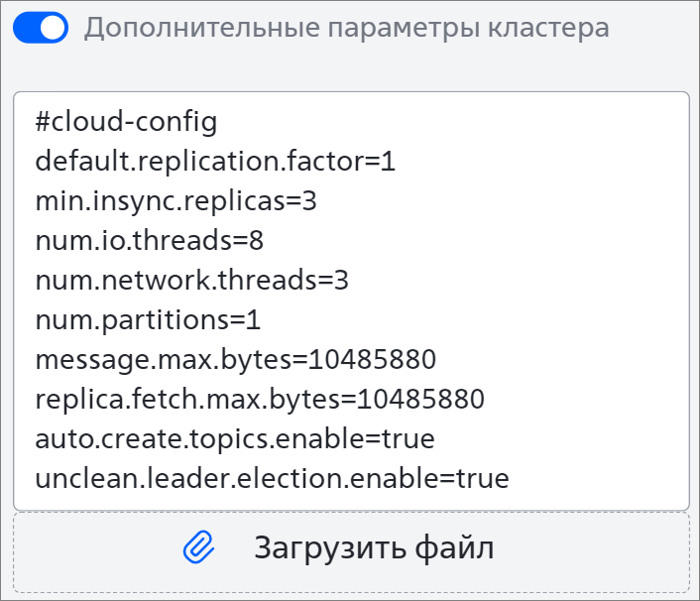Click the value 3 after min.insync.replicas
The width and height of the screenshot is (700, 601).
(x=309, y=201)
